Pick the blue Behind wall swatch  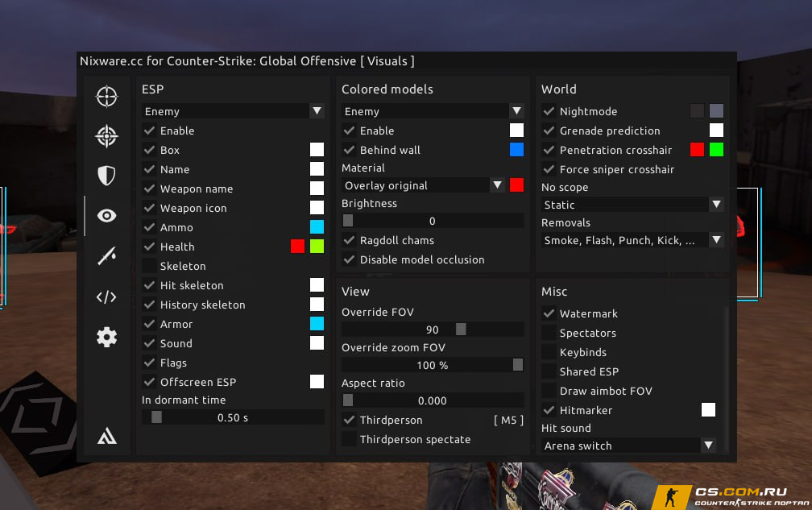point(517,150)
